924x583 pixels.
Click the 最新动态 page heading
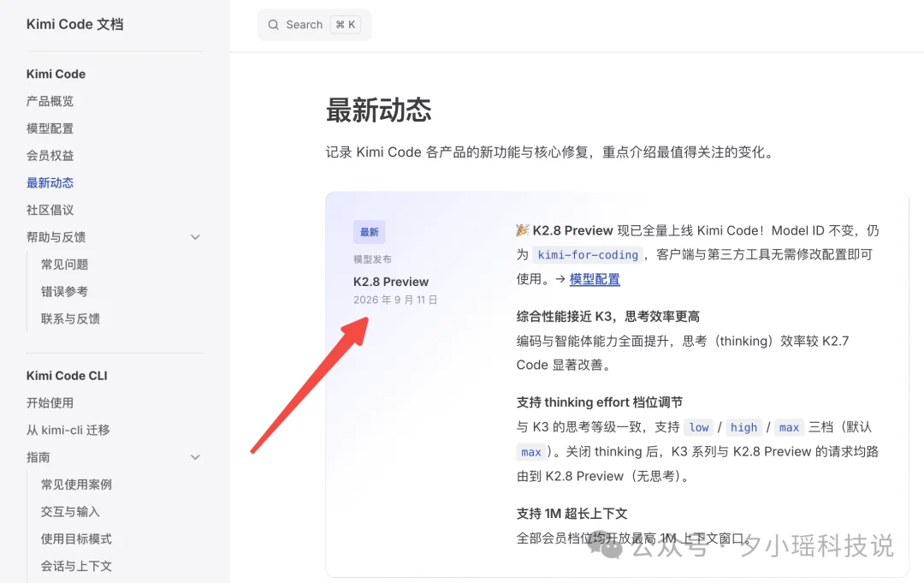[378, 110]
